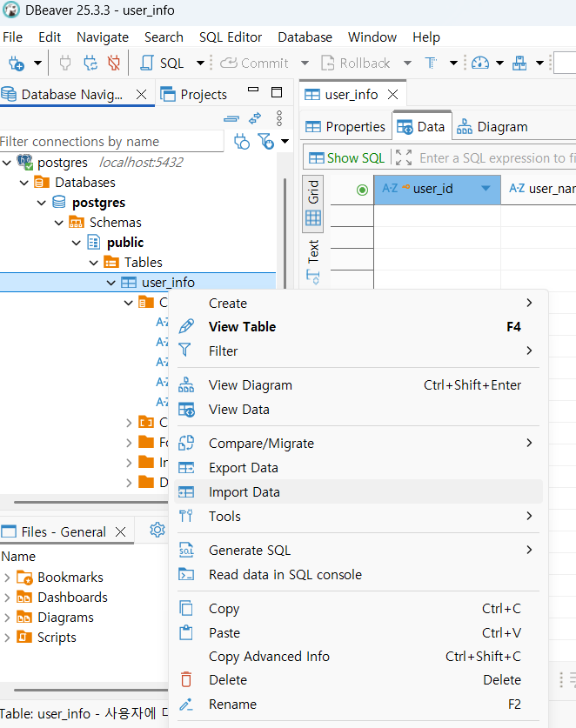Click the green read-only status circle in grid header
This screenshot has height=728, width=576.
click(362, 190)
